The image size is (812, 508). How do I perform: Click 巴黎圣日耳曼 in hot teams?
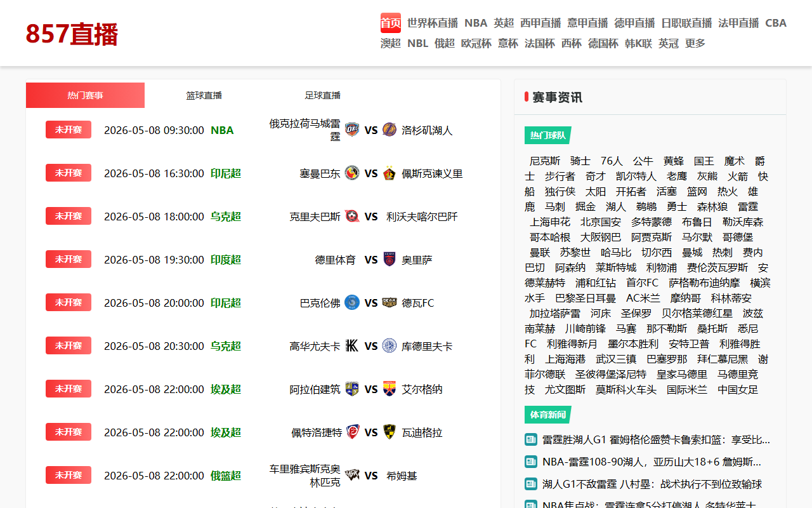(586, 298)
